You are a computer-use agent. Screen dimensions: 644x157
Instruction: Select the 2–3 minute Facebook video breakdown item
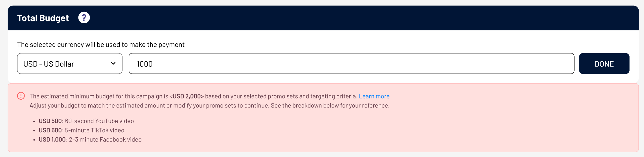[90, 140]
